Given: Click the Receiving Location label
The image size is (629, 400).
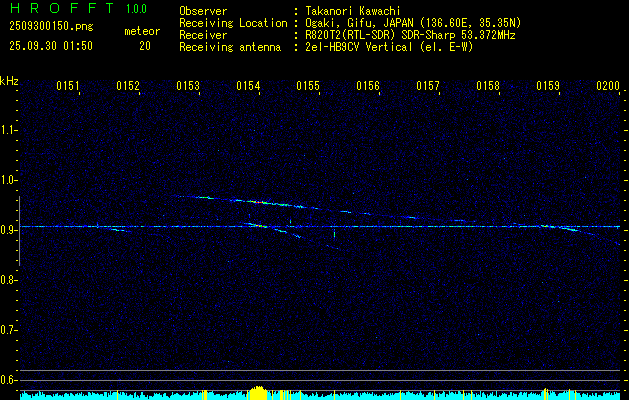Looking at the screenshot, I should pyautogui.click(x=233, y=23).
